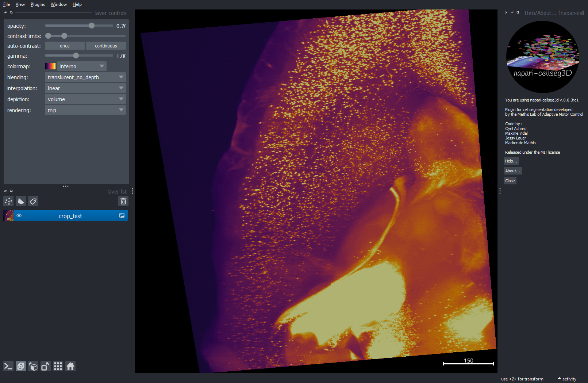Click the 'Released under the MIT license' text

(533, 152)
